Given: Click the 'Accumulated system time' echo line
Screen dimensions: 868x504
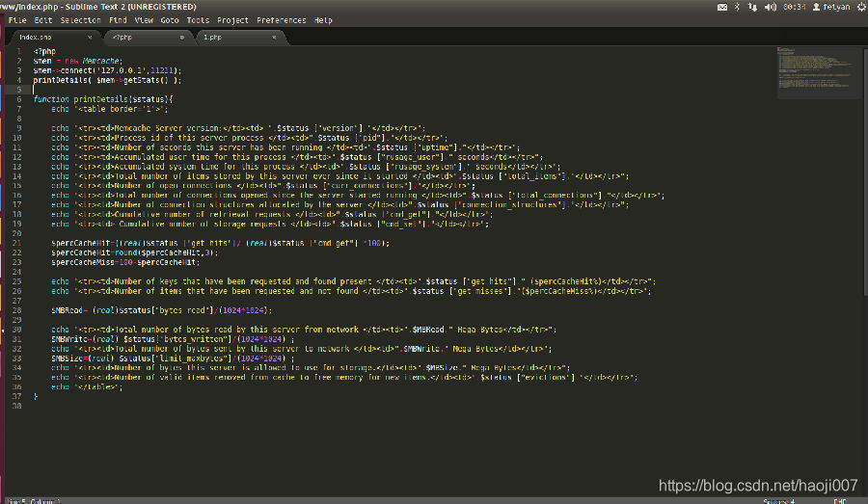Looking at the screenshot, I should click(306, 167).
